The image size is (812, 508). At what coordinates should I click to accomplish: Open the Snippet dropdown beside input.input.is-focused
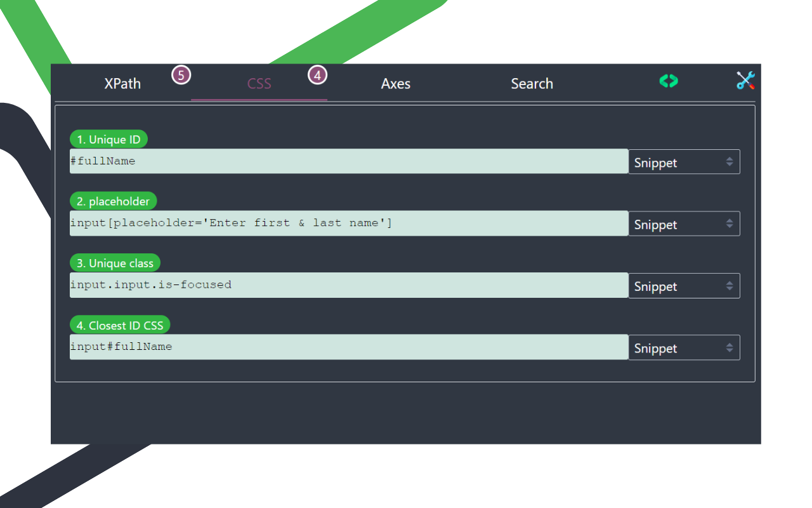tap(684, 285)
